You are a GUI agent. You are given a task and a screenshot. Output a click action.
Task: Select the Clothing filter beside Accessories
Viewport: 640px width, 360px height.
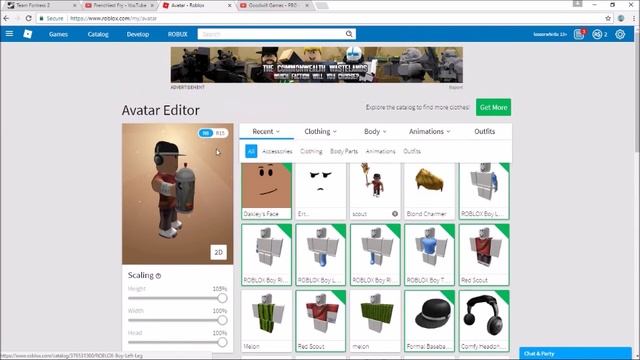(x=311, y=151)
